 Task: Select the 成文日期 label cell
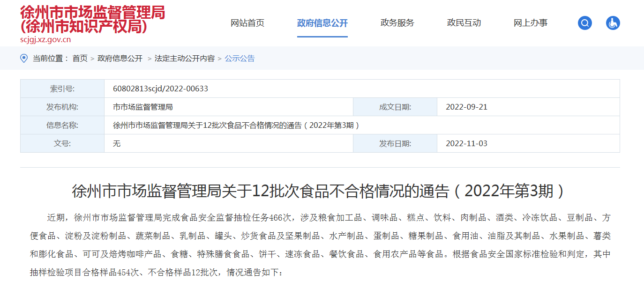[x=395, y=107]
